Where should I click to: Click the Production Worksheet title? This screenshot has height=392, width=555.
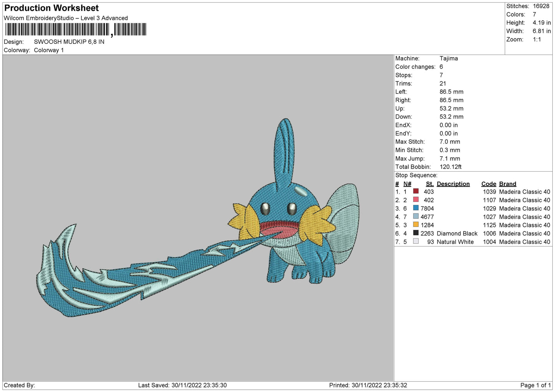point(51,8)
